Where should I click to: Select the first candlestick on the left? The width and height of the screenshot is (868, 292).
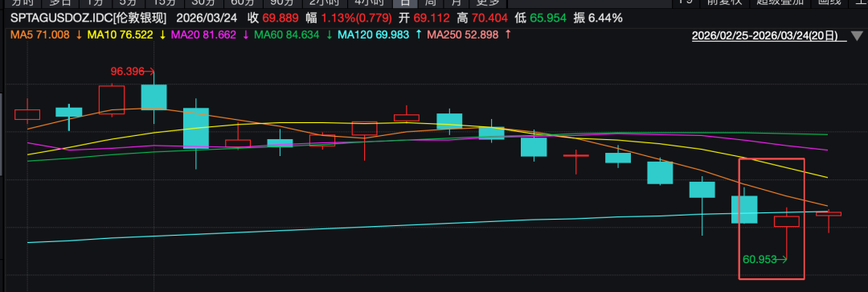(x=27, y=114)
